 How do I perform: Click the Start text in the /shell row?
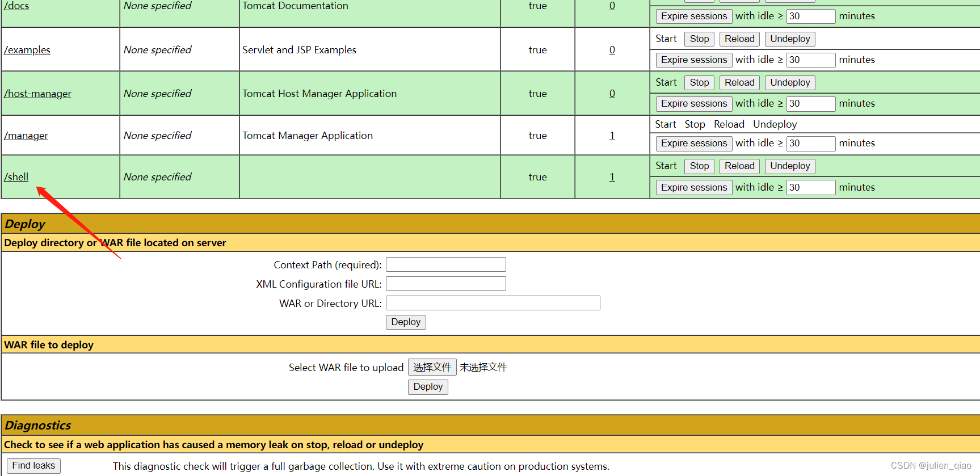(x=666, y=166)
